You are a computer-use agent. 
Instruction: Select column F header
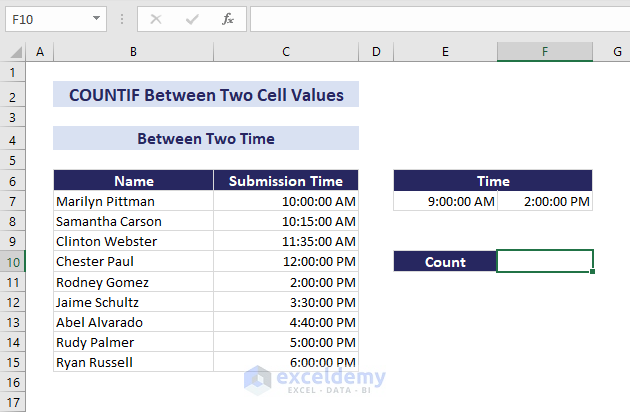[x=545, y=51]
